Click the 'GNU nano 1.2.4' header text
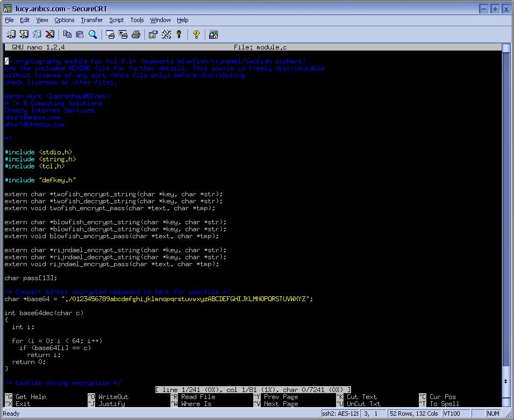Viewport: 514px width, 420px height. [x=38, y=47]
